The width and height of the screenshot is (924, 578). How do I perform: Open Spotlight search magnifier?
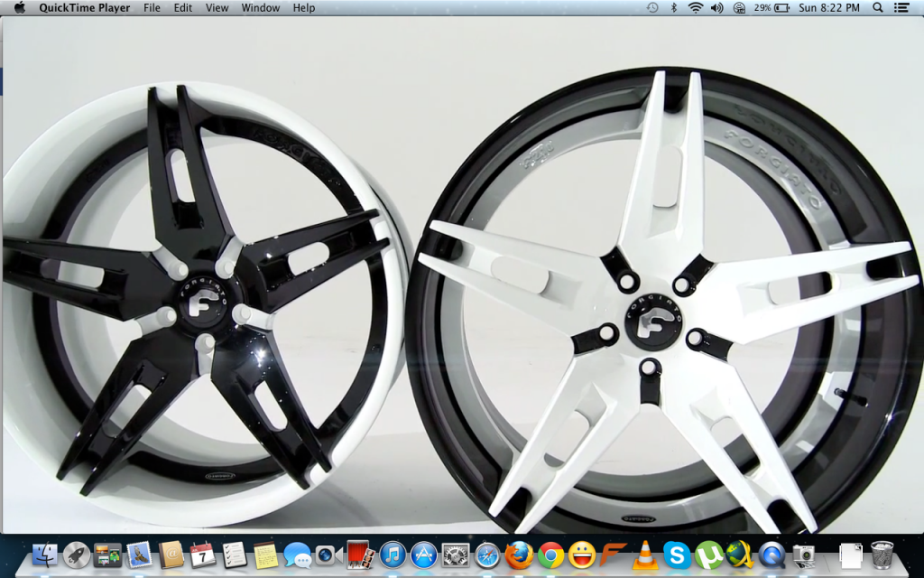878,7
